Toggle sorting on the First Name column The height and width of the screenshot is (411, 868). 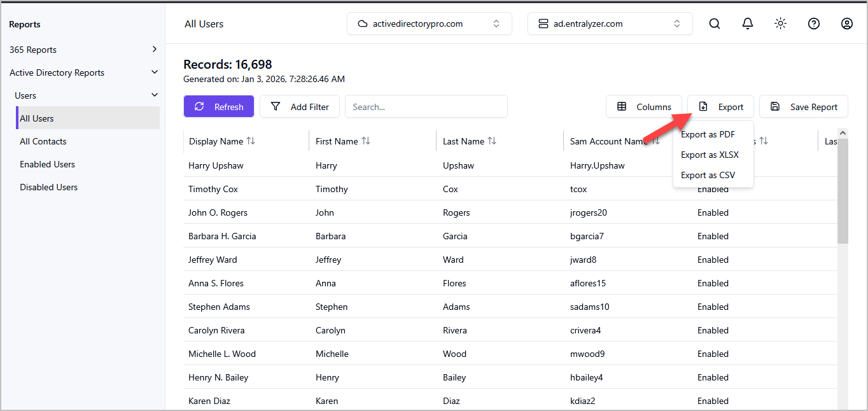coord(365,141)
